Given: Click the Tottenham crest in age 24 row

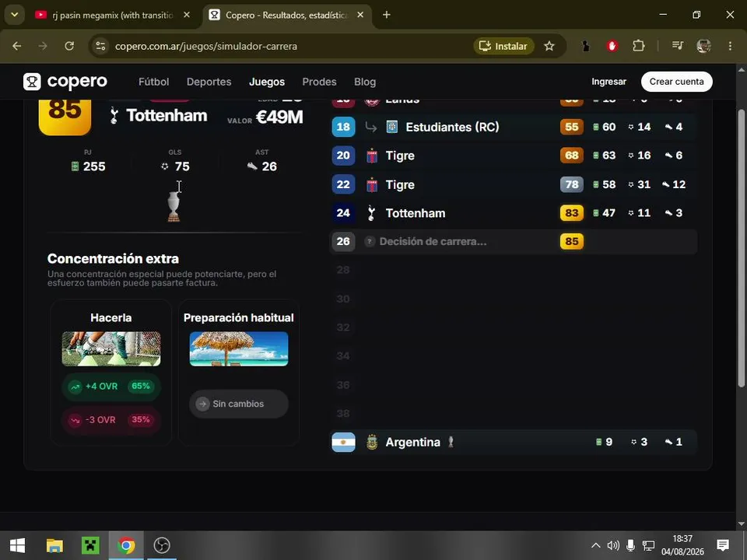Looking at the screenshot, I should point(372,213).
